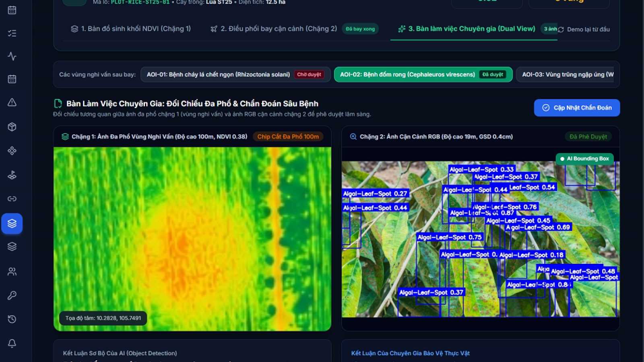
Task: Click the Algal-Leaf-Spot 0.27 detection label
Action: (x=375, y=193)
